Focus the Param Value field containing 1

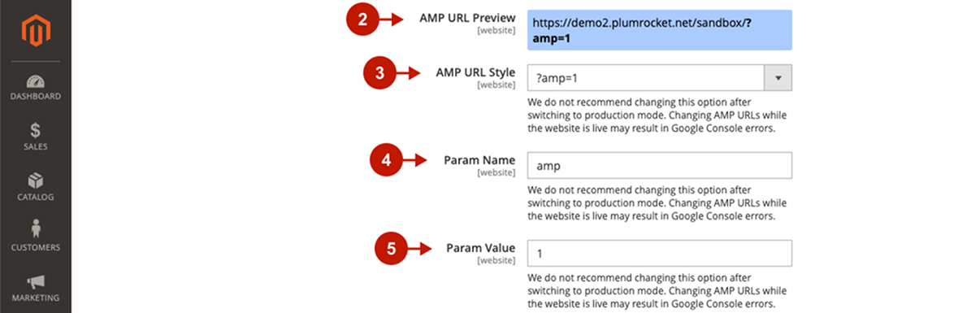(659, 254)
